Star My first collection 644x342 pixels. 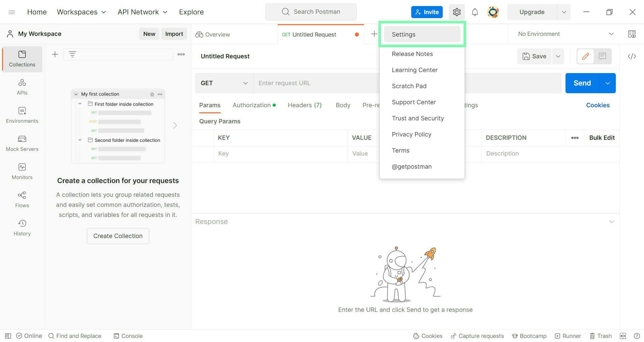[152, 94]
